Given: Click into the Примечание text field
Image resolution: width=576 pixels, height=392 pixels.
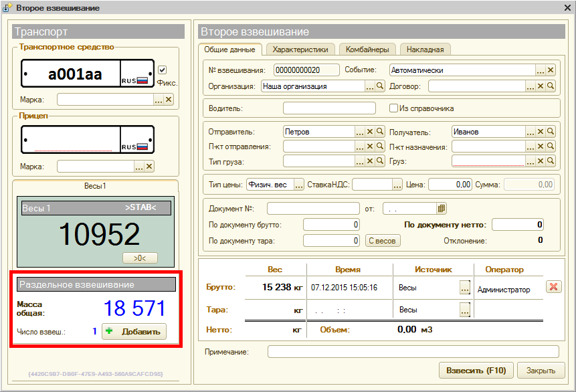Looking at the screenshot, I should [x=413, y=352].
